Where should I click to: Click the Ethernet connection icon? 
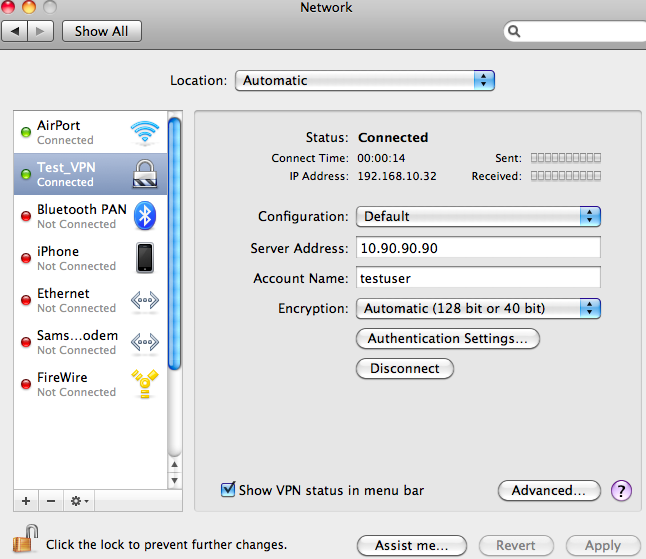(145, 300)
